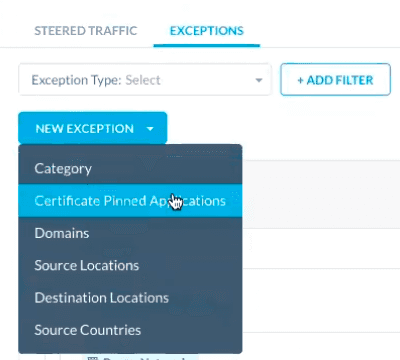
Task: Open the Exception Type filter dropdown
Action: 145,80
